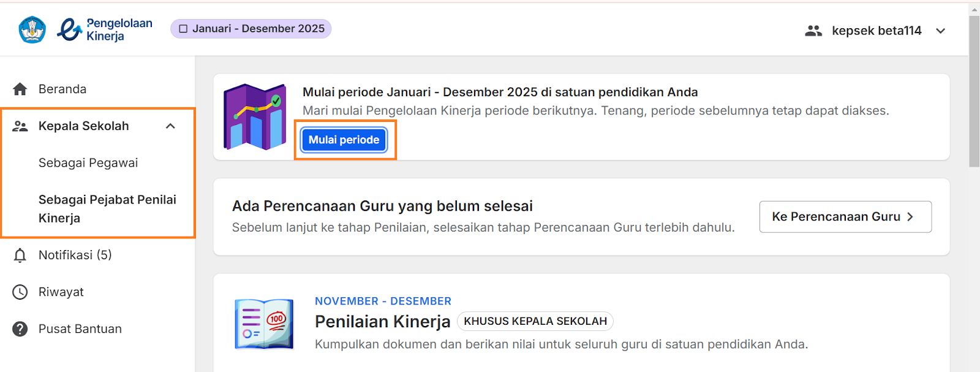Click the Penilaian Kinerja heading
This screenshot has width=980, height=372.
tap(382, 321)
